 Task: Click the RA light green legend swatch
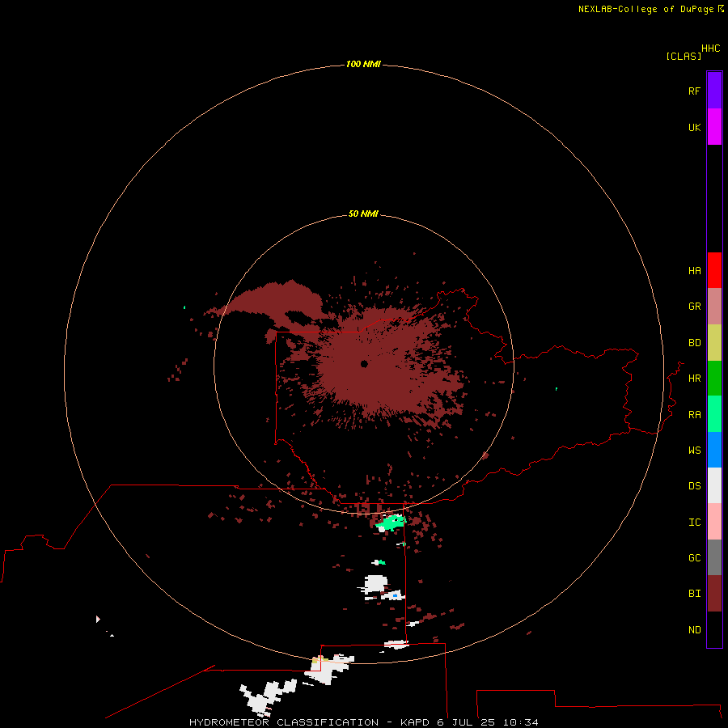(714, 414)
